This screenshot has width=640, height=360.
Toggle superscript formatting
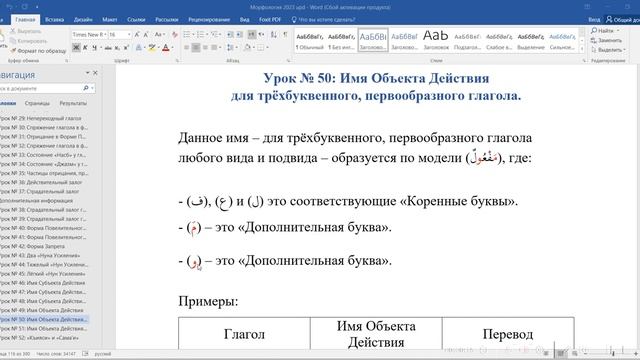126,48
